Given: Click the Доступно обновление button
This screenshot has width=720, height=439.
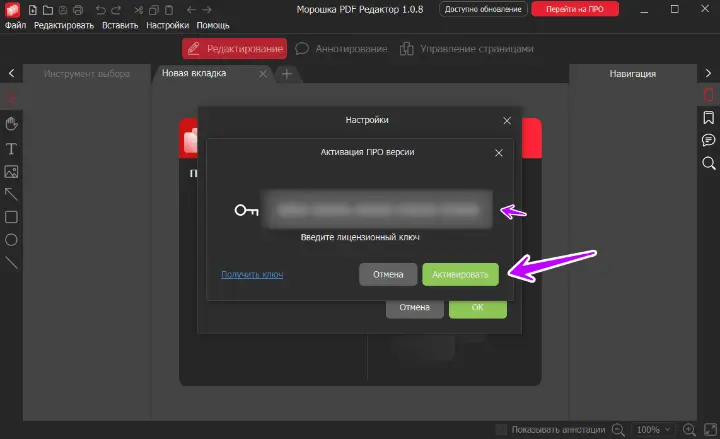Looking at the screenshot, I should [483, 9].
